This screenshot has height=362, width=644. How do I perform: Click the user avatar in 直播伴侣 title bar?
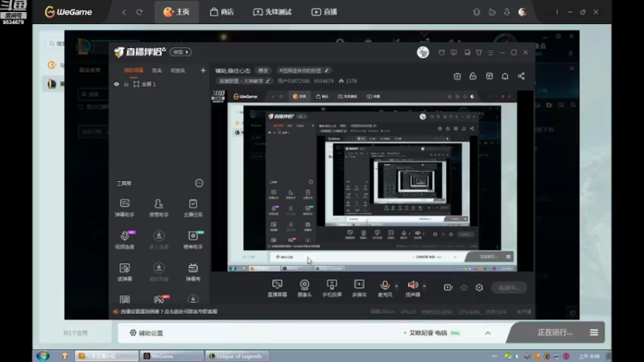click(x=423, y=52)
